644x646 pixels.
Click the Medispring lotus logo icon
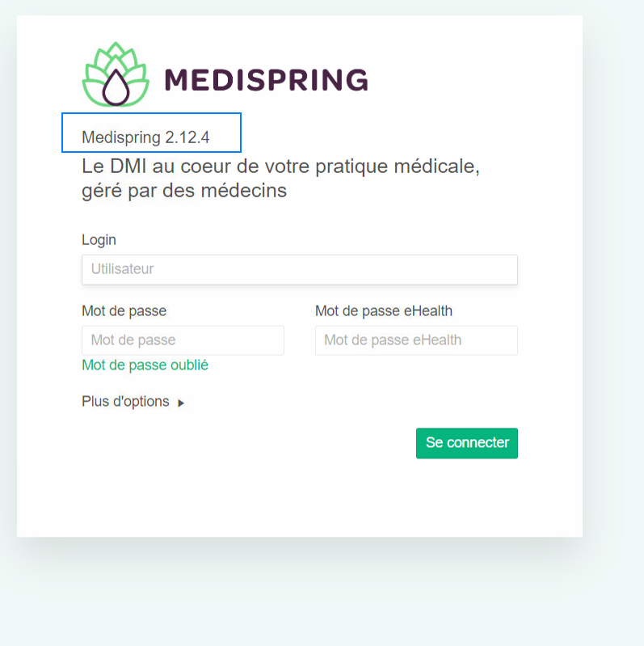pos(116,75)
